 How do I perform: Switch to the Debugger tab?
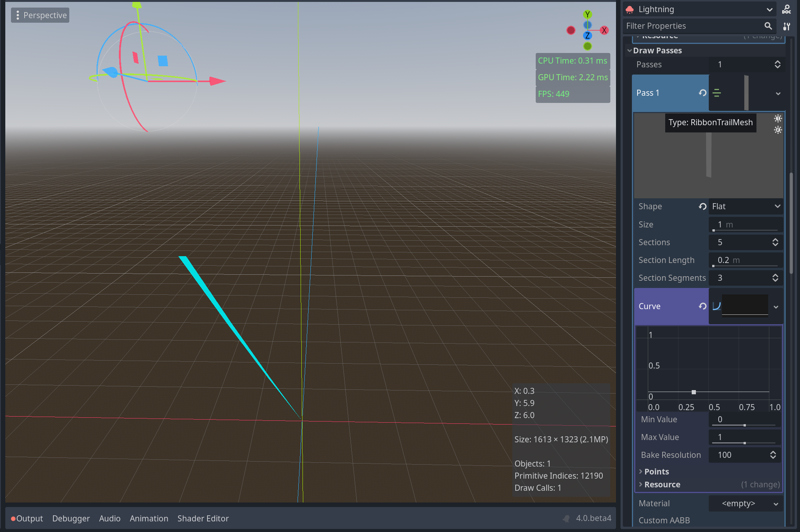point(71,518)
